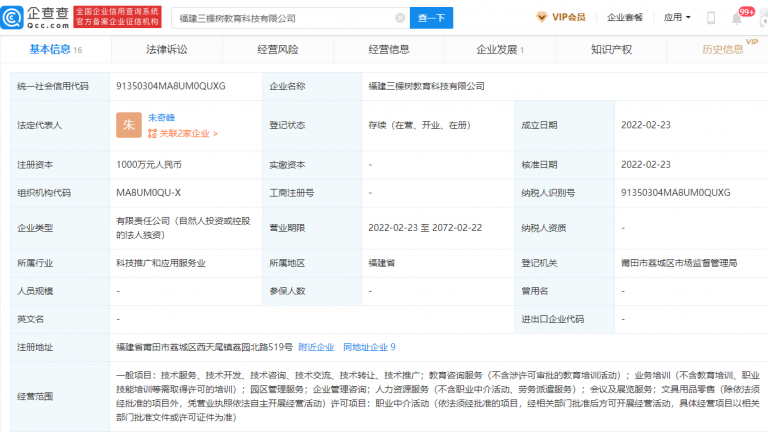Click the 朱 avatar of legal representative
The image size is (768, 432).
pos(129,125)
